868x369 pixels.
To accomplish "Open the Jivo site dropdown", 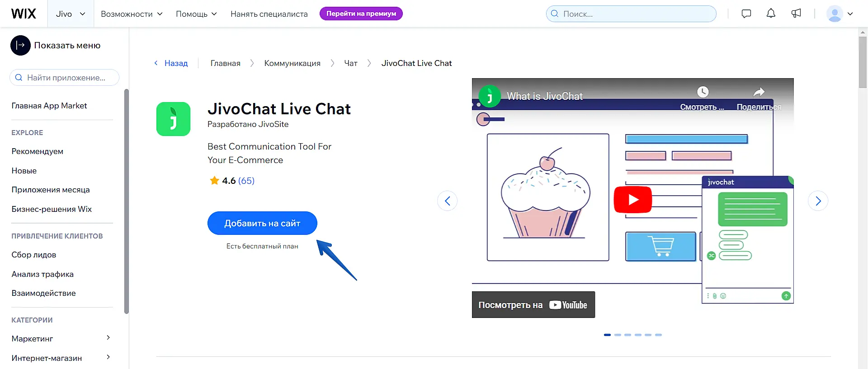I will (71, 14).
